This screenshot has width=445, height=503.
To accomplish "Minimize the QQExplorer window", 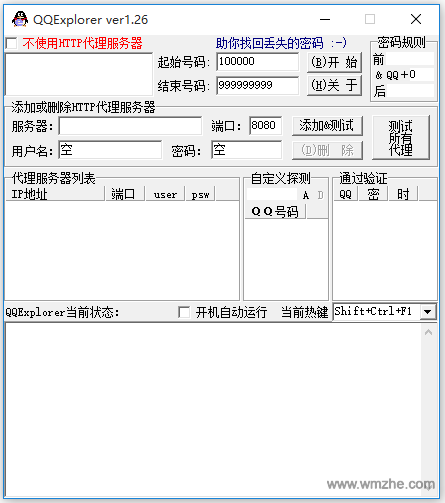I will [x=325, y=19].
